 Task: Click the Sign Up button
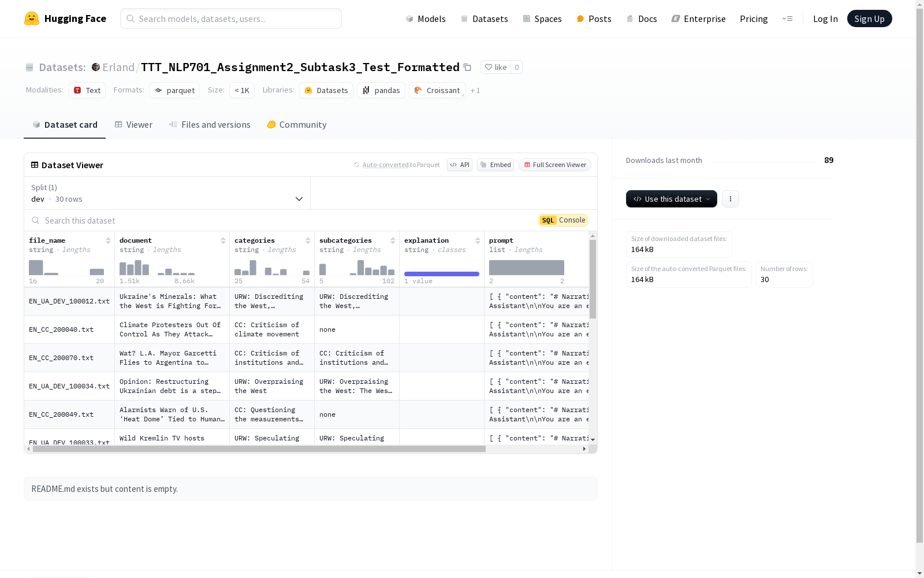click(869, 18)
